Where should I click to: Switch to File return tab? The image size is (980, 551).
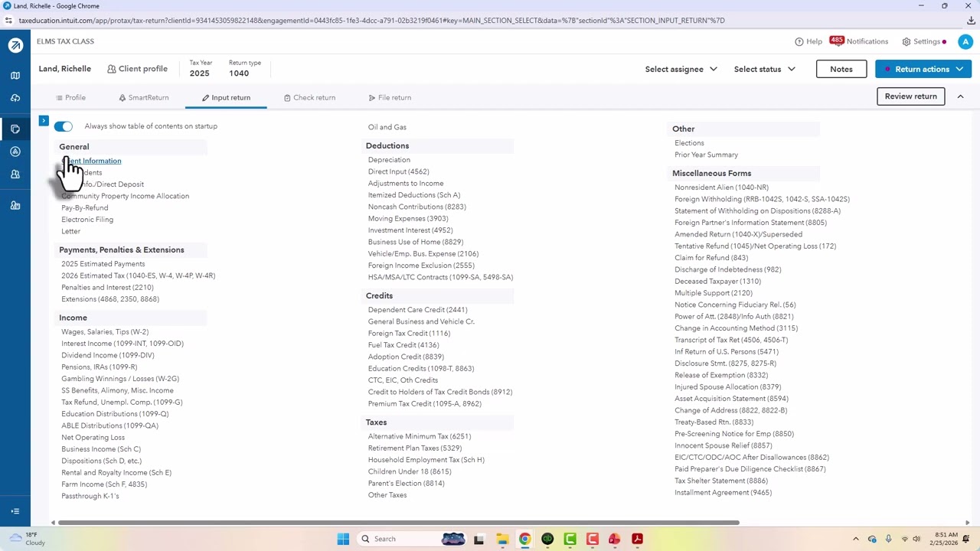click(390, 98)
